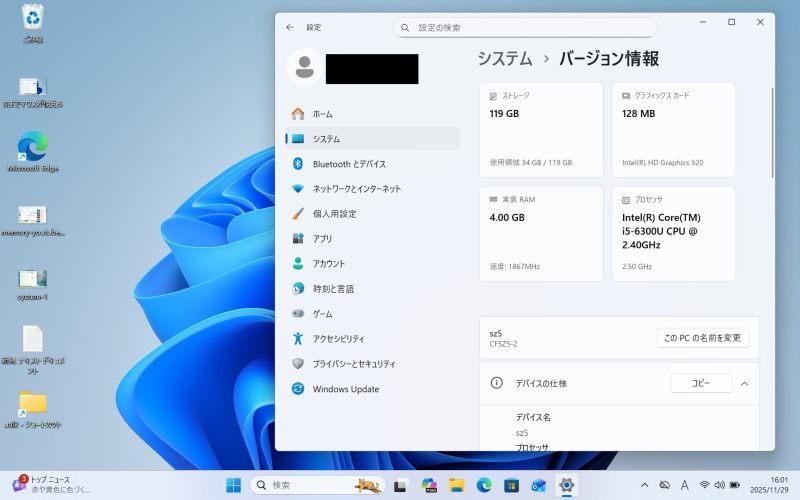The image size is (800, 500).
Task: Copy device specs with コピー button
Action: pyautogui.click(x=701, y=383)
